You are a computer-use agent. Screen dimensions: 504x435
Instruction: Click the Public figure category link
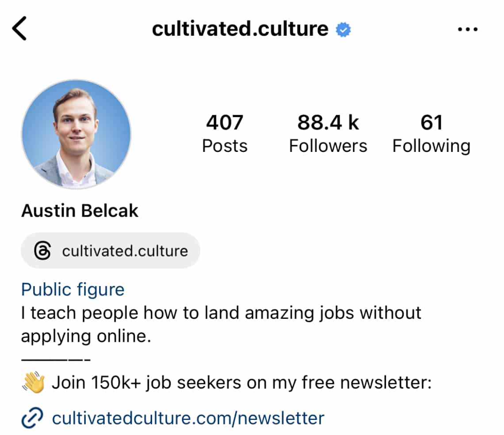(x=73, y=289)
